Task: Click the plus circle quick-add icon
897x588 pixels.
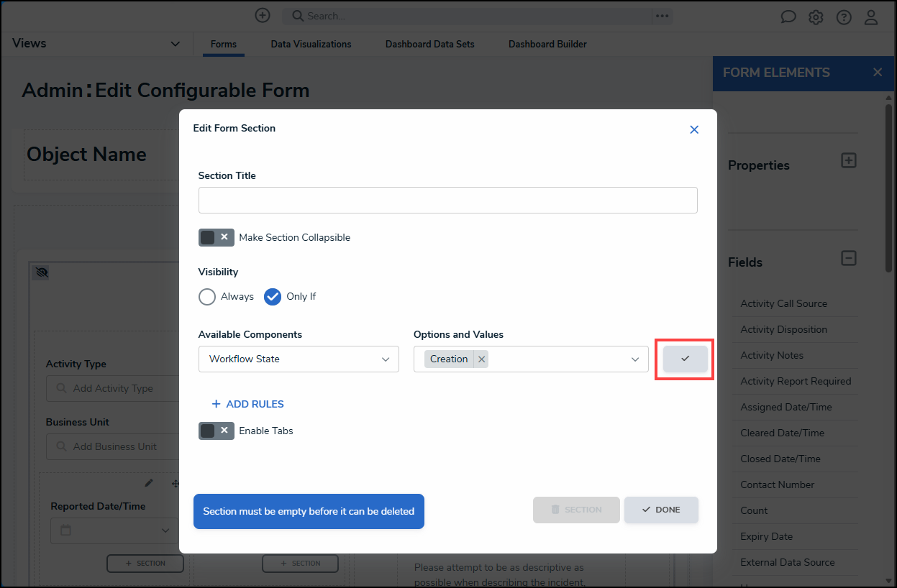Action: (263, 15)
